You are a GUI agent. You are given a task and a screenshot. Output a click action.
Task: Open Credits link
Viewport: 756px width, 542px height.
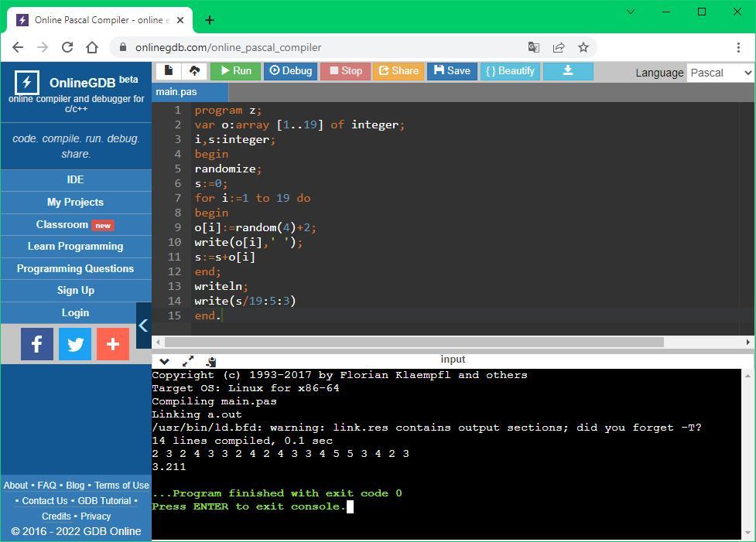point(56,516)
